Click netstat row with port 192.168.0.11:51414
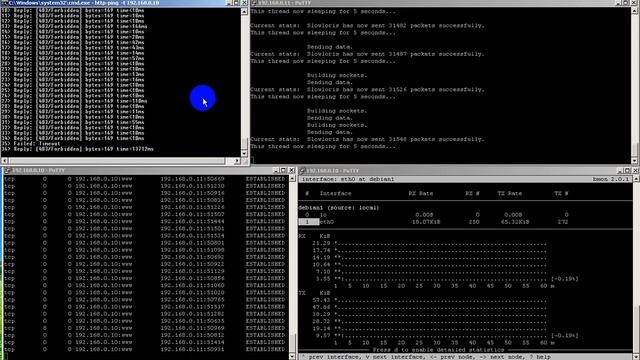This screenshot has width=640, height=360. (144, 342)
